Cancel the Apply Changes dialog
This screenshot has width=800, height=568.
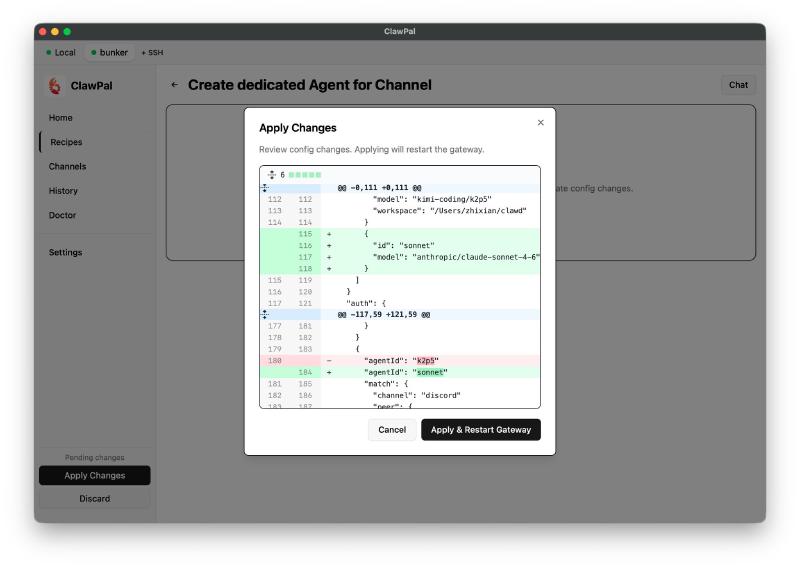coord(392,430)
